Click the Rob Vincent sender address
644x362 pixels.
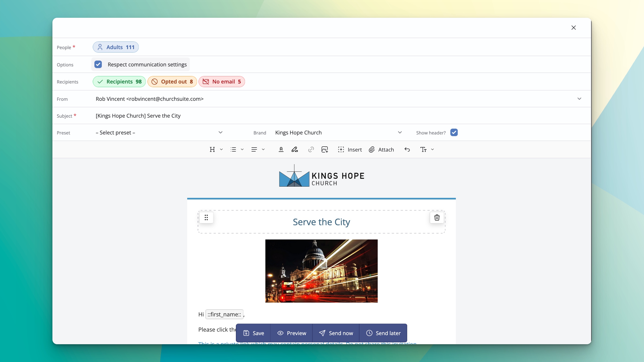150,99
